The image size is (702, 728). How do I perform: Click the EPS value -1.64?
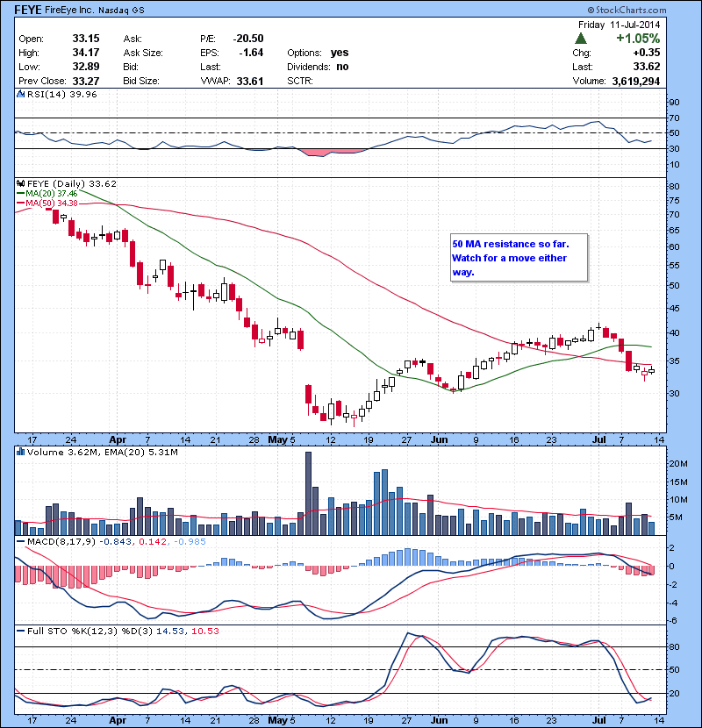click(251, 53)
